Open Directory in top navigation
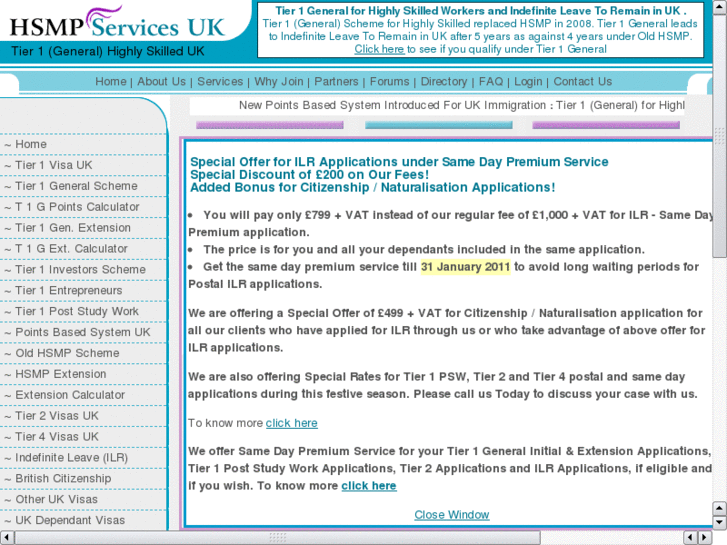This screenshot has height=545, width=727. click(444, 82)
